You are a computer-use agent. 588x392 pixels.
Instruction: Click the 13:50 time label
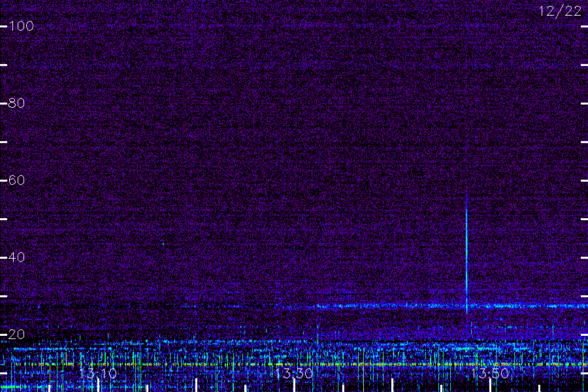[x=490, y=374]
